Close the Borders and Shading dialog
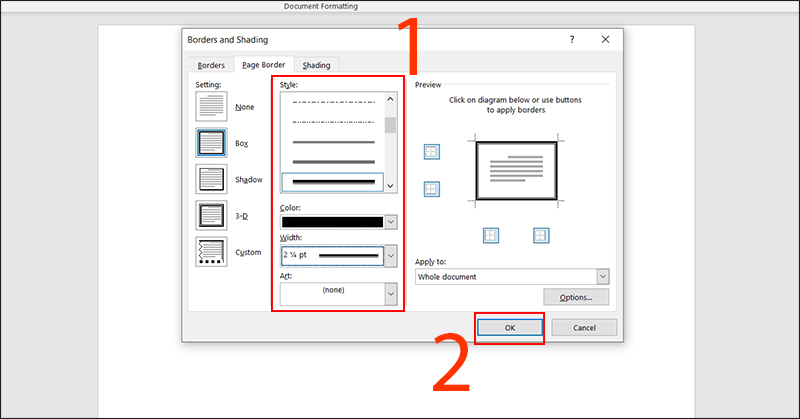Image resolution: width=800 pixels, height=419 pixels. tap(605, 39)
